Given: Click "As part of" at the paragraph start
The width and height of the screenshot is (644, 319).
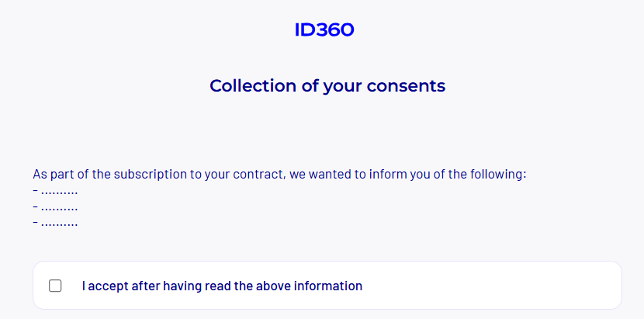Looking at the screenshot, I should pos(58,174).
